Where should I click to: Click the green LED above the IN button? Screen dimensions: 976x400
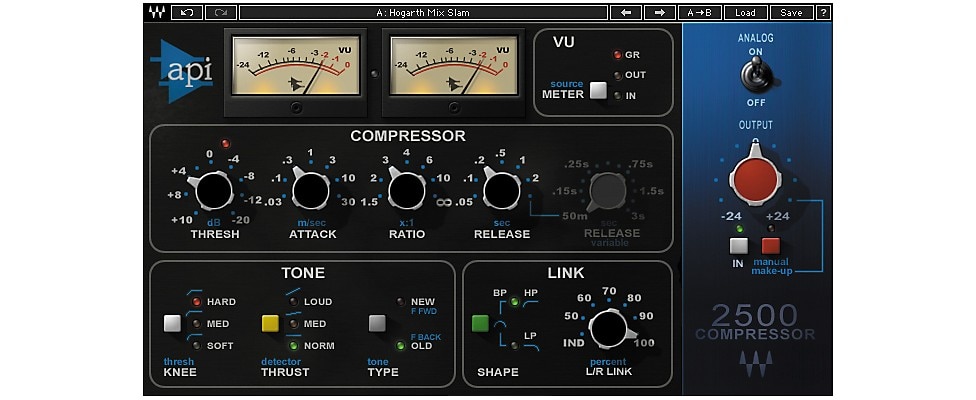(738, 229)
